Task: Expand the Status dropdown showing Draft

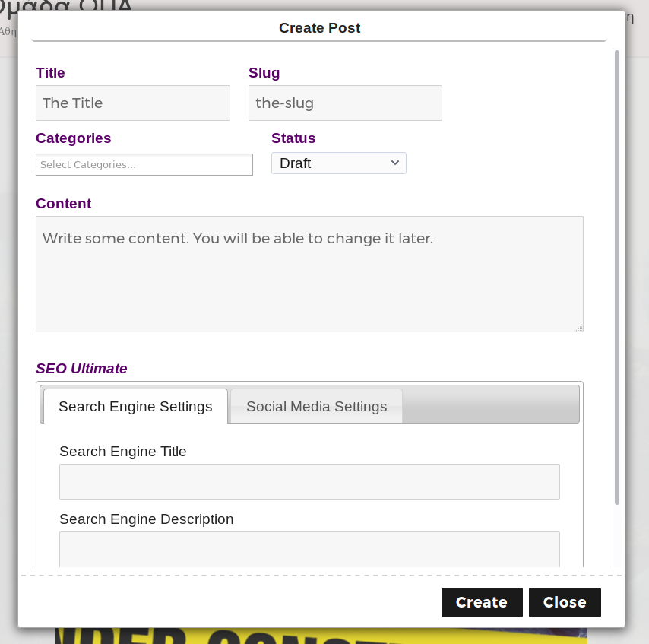Action: pos(338,163)
